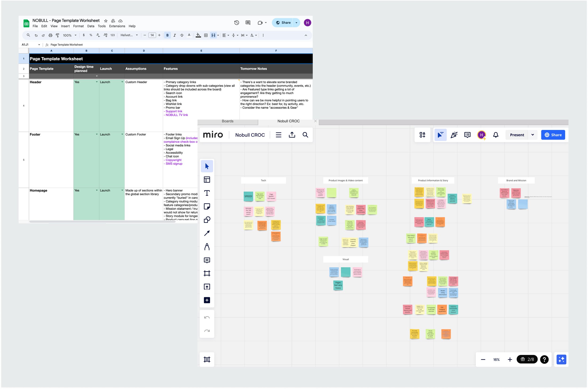Choose the select cursor tool in Miro
This screenshot has height=389, width=588.
pyautogui.click(x=207, y=166)
